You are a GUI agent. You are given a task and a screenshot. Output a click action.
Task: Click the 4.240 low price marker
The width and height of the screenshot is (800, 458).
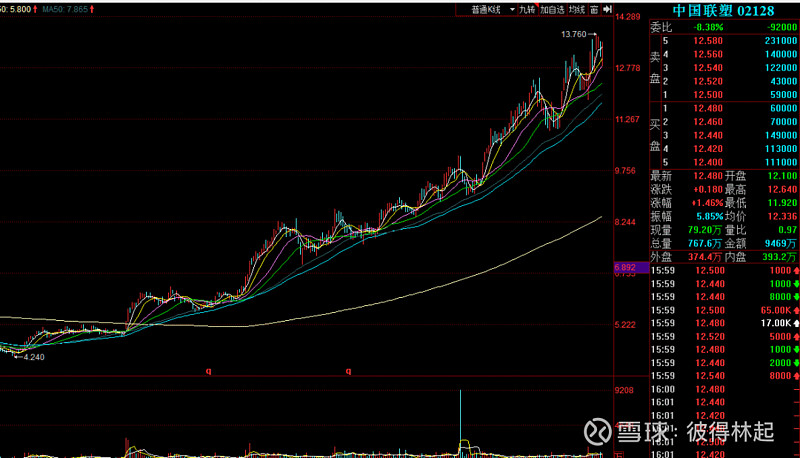[34, 357]
